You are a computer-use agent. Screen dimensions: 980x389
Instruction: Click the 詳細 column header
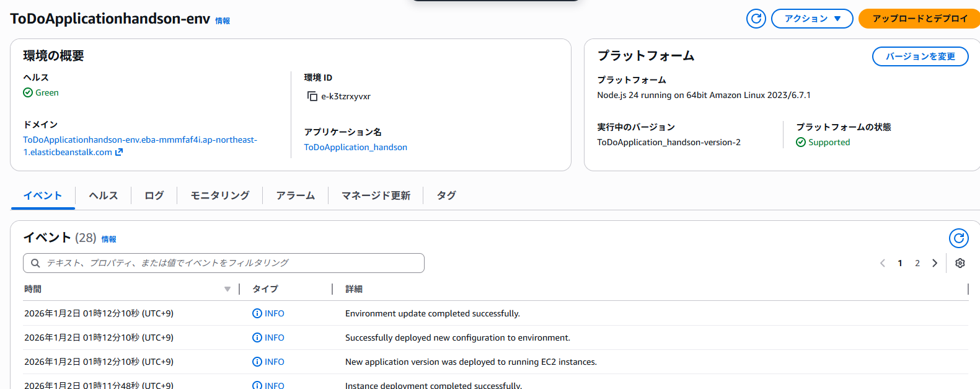coord(354,289)
